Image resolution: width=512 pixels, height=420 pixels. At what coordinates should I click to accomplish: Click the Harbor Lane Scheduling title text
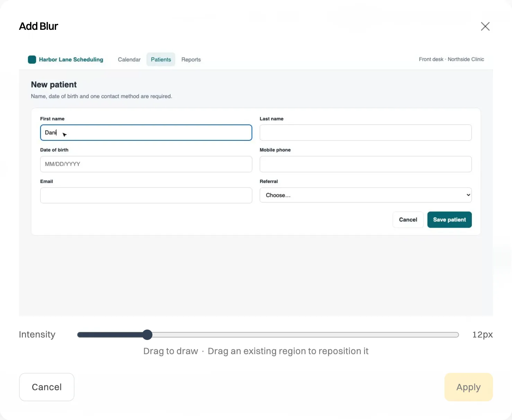pyautogui.click(x=71, y=60)
